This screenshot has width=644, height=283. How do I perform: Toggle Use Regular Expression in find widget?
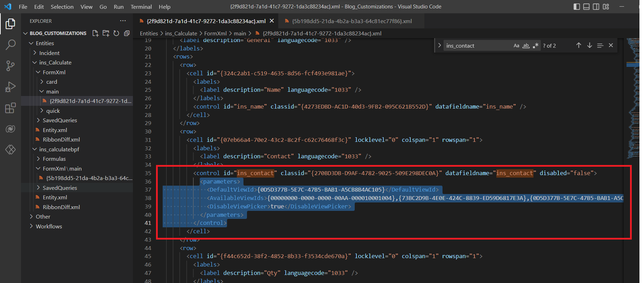(536, 46)
